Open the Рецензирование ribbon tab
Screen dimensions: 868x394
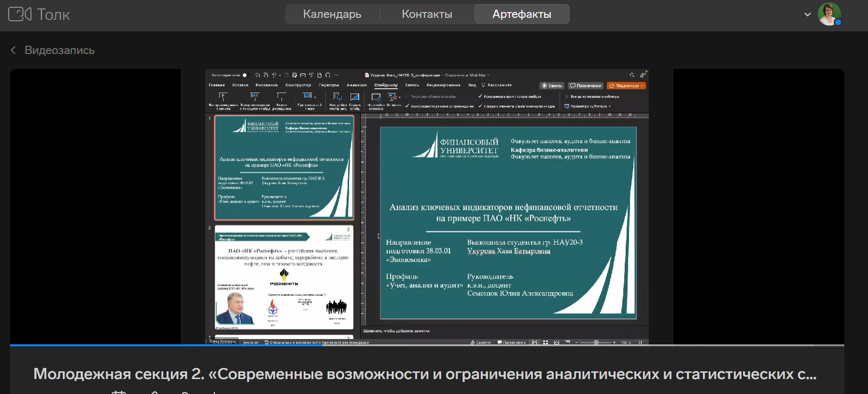coord(443,85)
